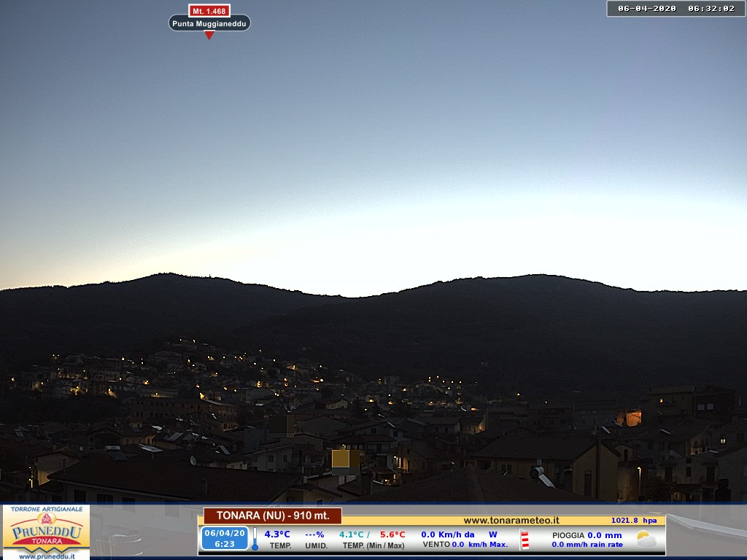Click the VENTO 0.0 km/h Max. text
747x560 pixels.
465,544
